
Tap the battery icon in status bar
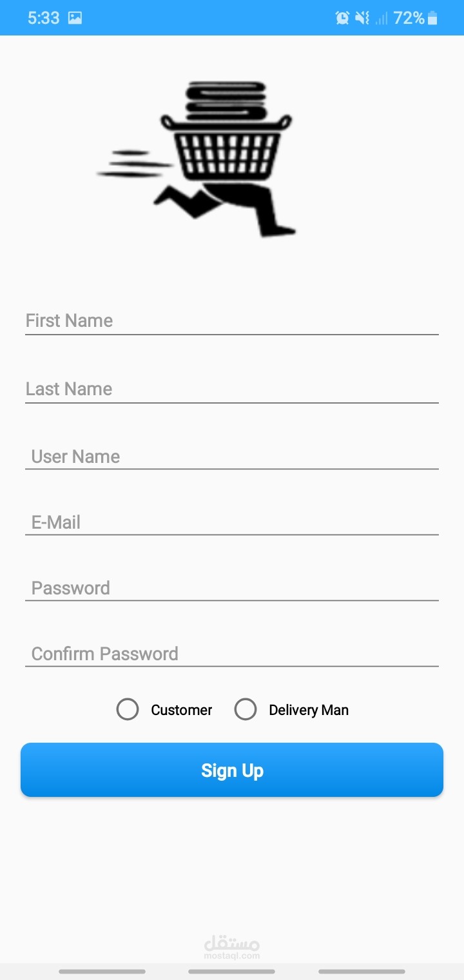[432, 18]
